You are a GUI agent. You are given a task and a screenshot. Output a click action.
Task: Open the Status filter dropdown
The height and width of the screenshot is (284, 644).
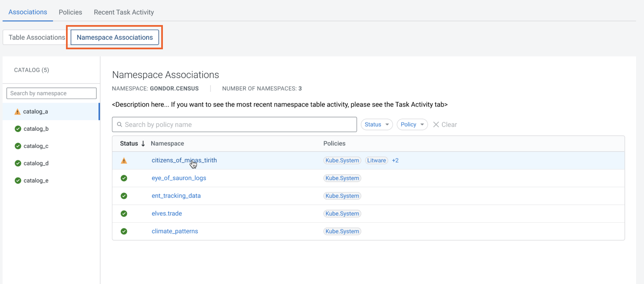click(376, 124)
